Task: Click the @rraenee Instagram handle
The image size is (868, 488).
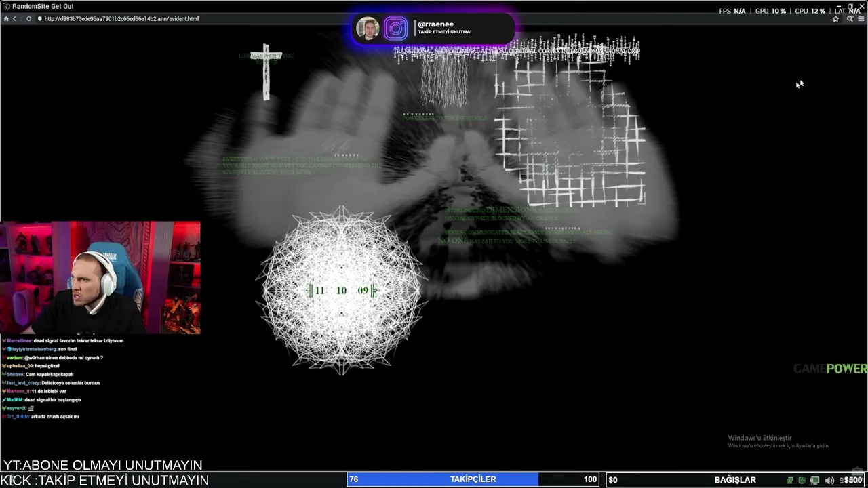Action: click(x=435, y=24)
